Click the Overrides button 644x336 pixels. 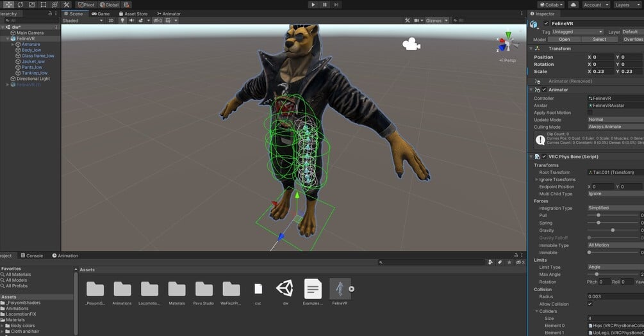coord(632,40)
